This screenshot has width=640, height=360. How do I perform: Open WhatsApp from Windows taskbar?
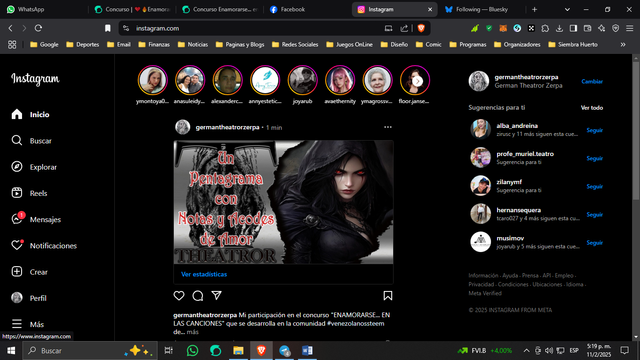[192, 351]
